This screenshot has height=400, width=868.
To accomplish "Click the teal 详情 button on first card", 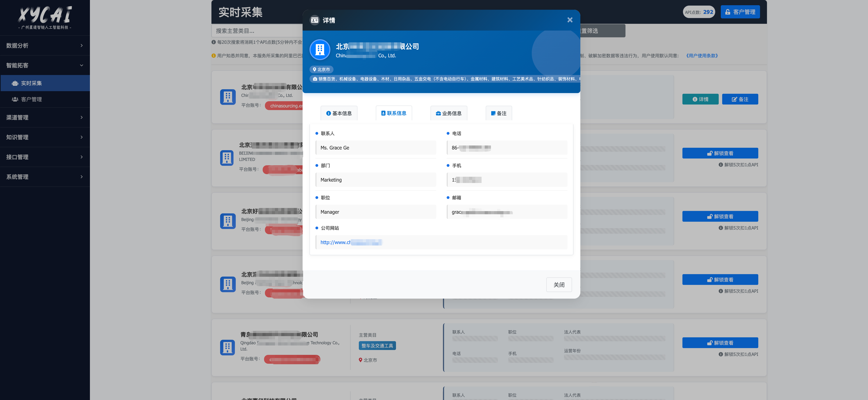I will pyautogui.click(x=700, y=99).
